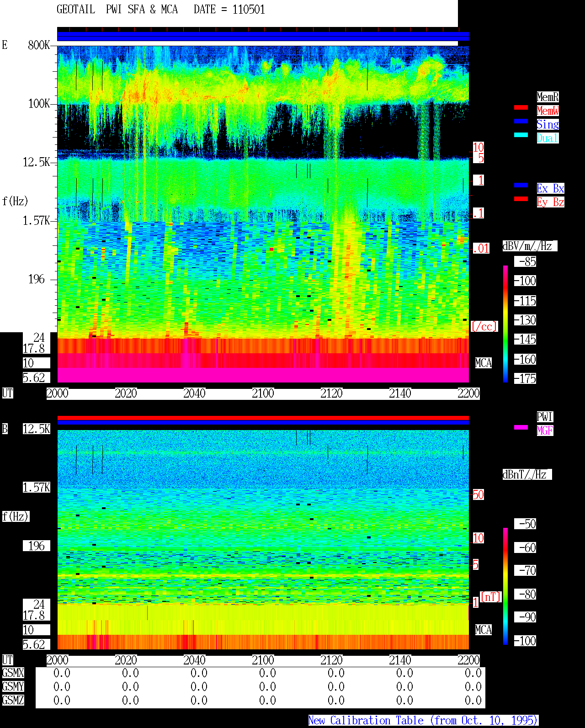Click the E panel letter label
The height and width of the screenshot is (728, 585).
(x=5, y=45)
